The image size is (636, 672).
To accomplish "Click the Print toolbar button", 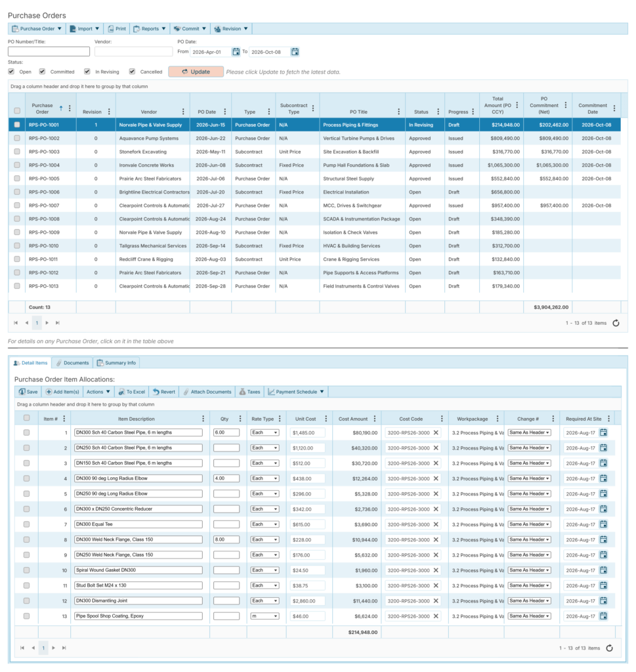I will coord(117,29).
